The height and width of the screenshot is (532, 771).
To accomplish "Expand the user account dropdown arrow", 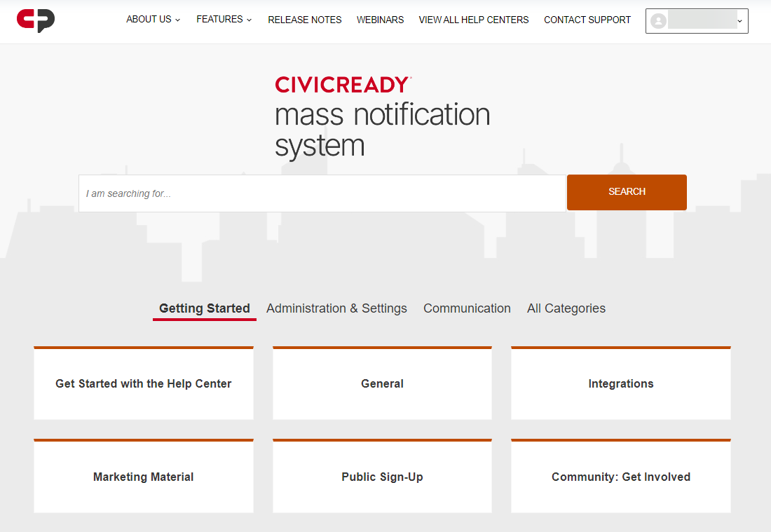I will coord(739,20).
